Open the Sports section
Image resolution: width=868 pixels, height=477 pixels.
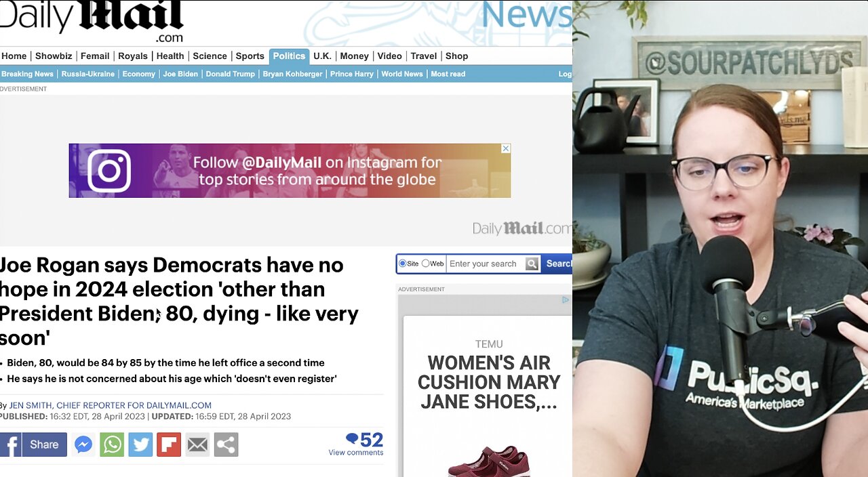click(x=250, y=56)
